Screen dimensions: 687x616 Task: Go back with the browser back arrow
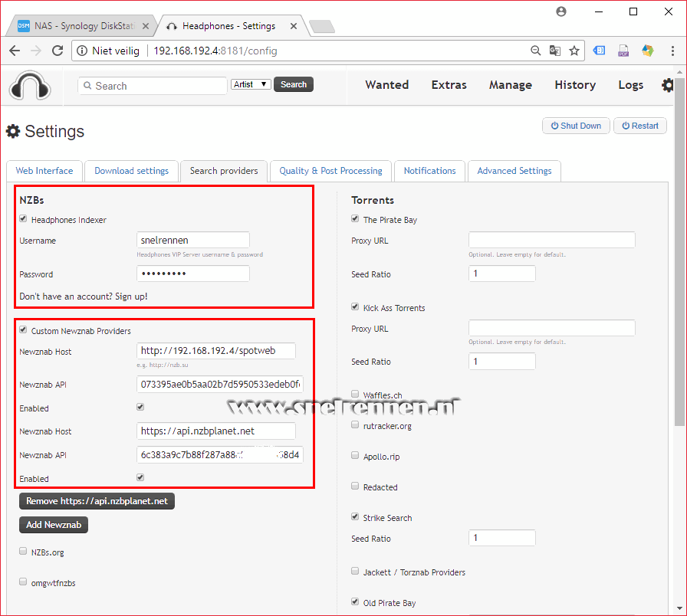tap(15, 51)
